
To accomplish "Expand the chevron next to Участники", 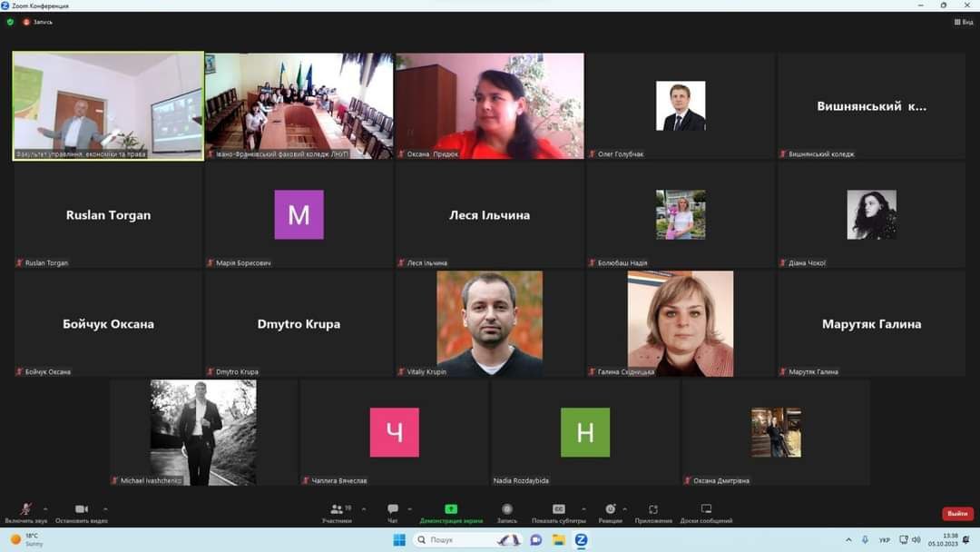I will (x=364, y=508).
